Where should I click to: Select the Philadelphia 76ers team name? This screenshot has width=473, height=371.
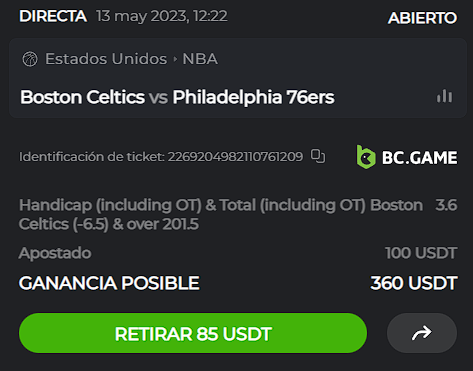point(253,97)
